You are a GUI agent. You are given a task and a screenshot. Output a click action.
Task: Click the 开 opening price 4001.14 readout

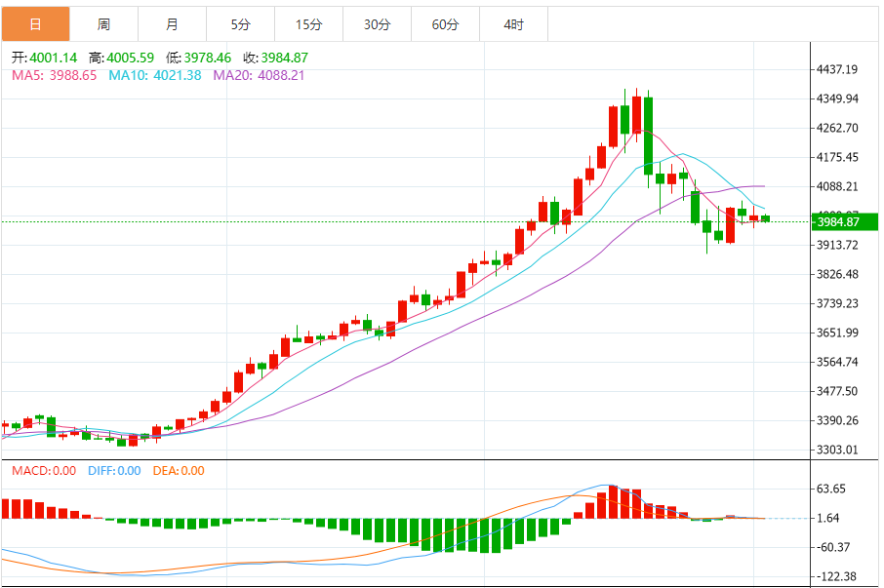click(42, 58)
